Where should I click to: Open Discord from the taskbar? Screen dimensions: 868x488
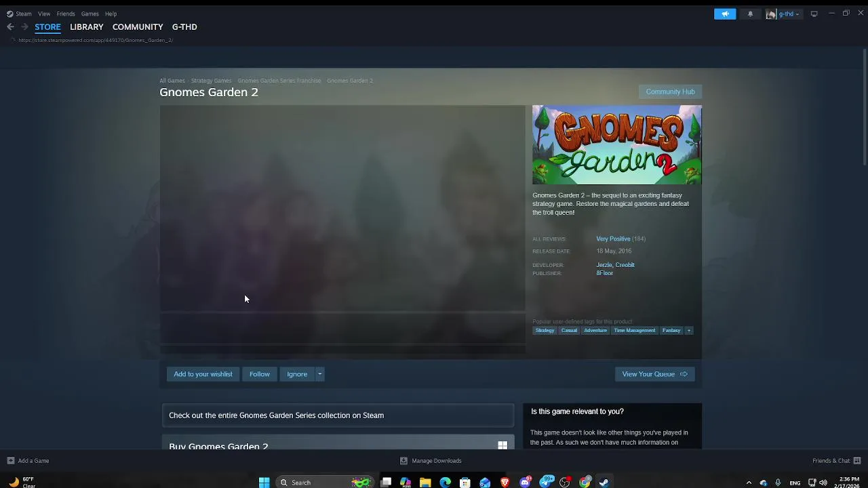pos(525,483)
